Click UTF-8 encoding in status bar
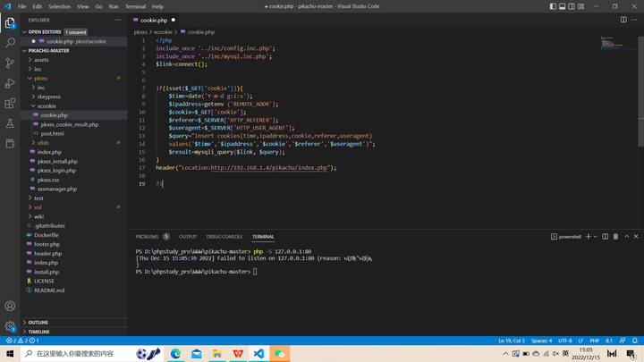 point(565,341)
